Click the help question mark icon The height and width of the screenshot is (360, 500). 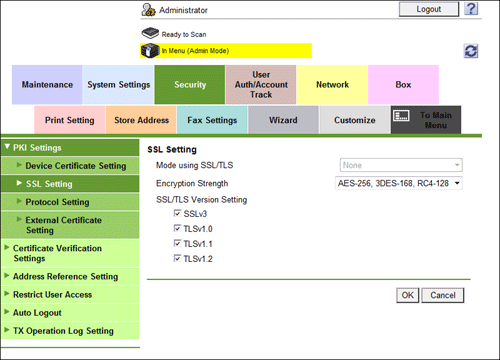click(x=471, y=9)
